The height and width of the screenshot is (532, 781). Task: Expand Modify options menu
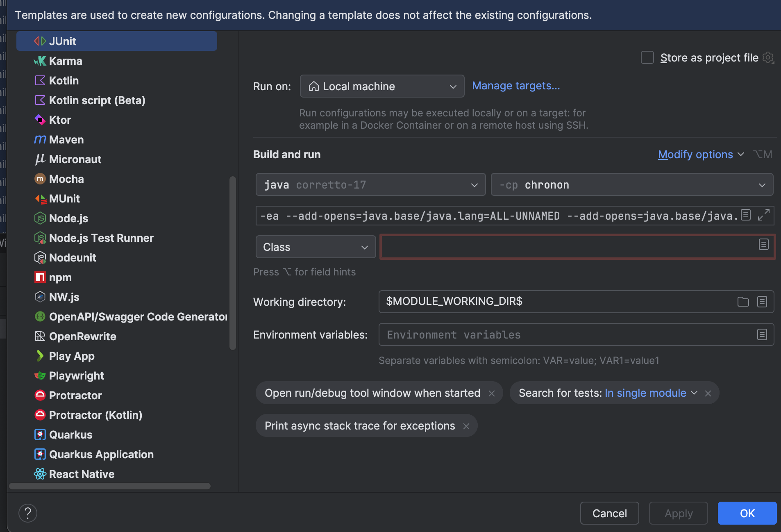(701, 155)
